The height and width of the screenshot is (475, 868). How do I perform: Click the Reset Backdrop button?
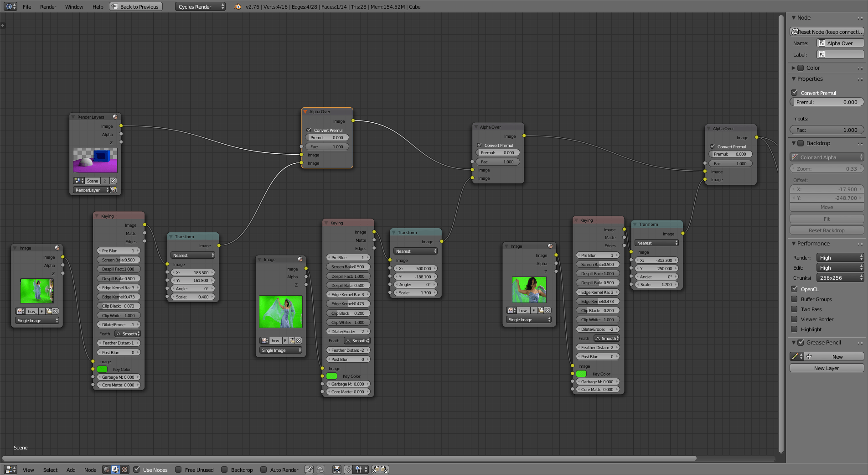click(826, 230)
